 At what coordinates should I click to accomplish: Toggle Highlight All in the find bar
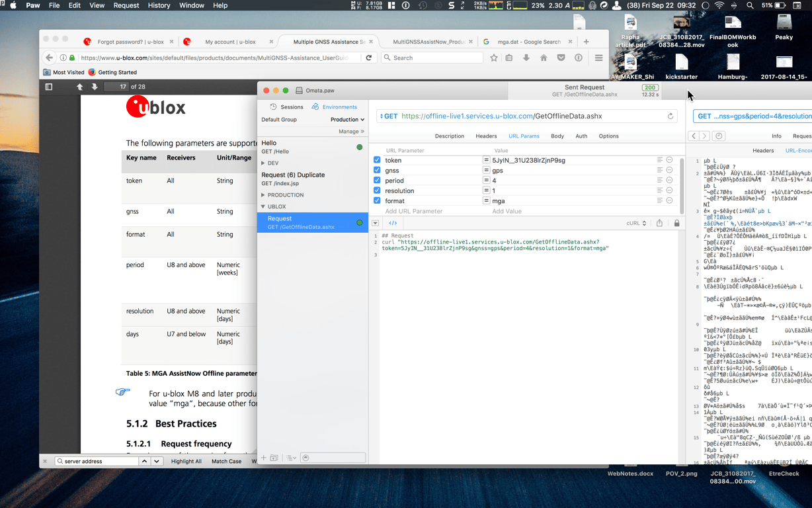pyautogui.click(x=186, y=461)
